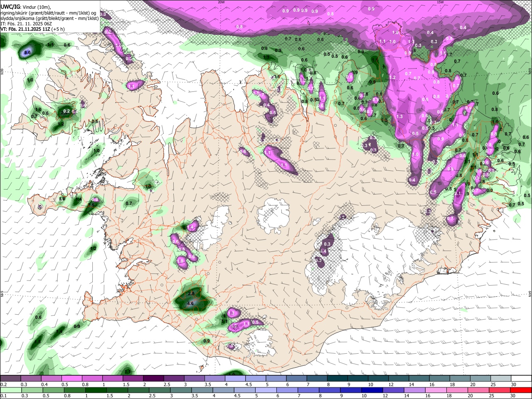Click the darkest green rain swatch at 1
Screen dimensions: 532x399
[x=96, y=390]
